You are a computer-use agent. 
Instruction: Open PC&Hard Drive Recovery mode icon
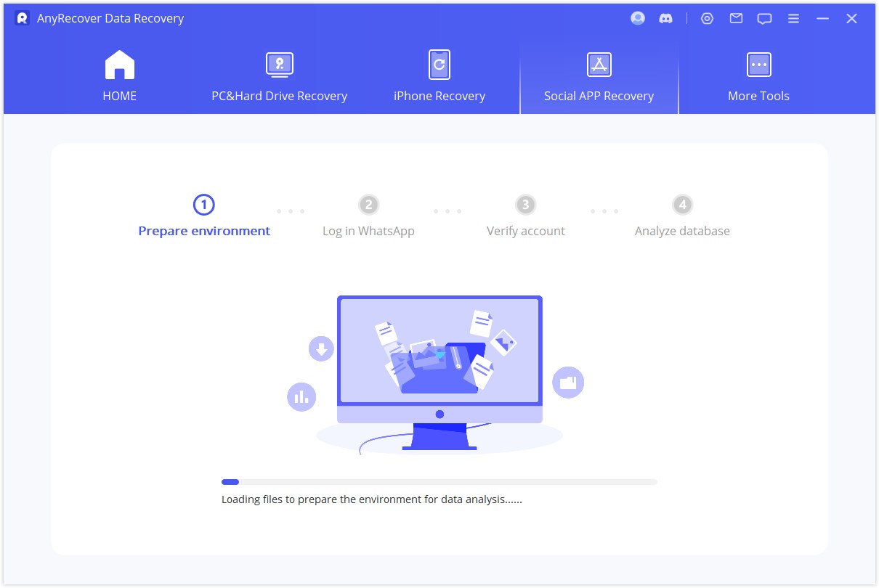pos(279,64)
